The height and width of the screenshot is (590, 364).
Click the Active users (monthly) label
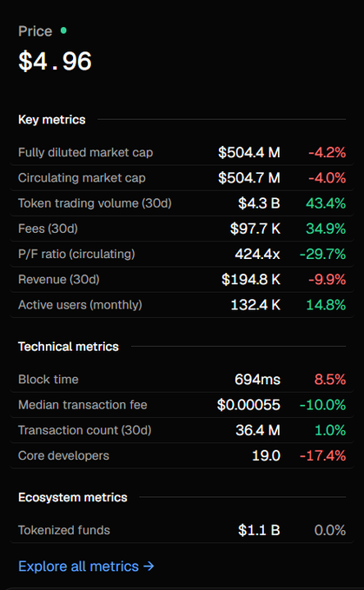80,305
